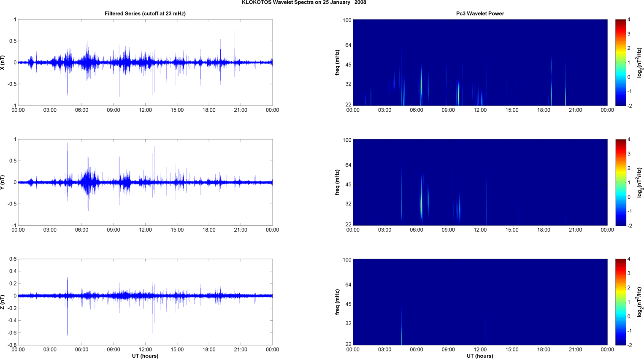644x359 pixels.
Task: Click the 0.6 tick on the Z axis
Action: click(13, 259)
